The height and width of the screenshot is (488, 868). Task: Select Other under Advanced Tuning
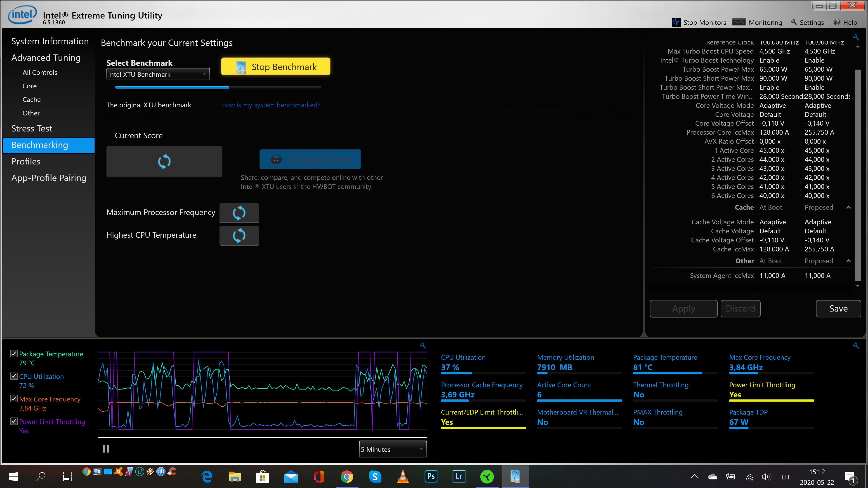point(31,113)
